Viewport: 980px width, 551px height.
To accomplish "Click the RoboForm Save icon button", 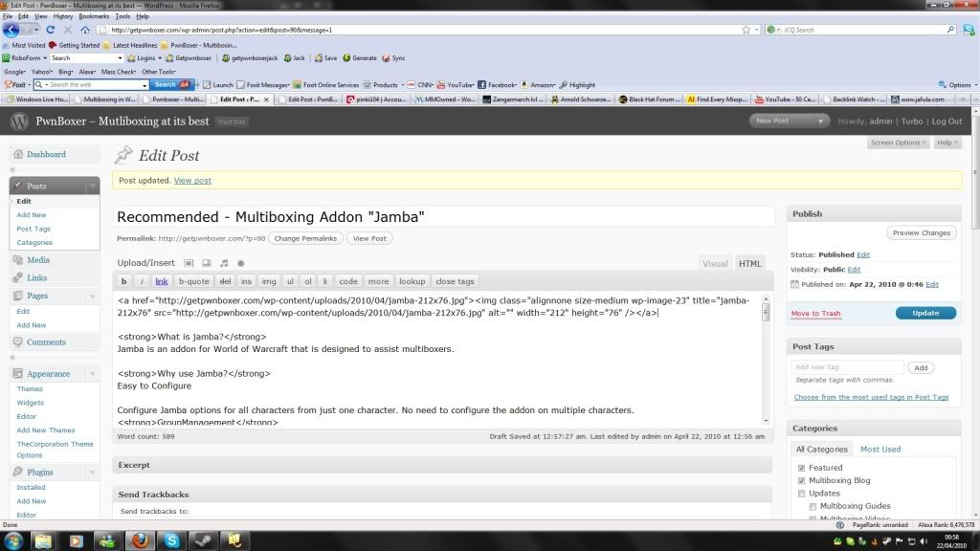I will pos(325,58).
